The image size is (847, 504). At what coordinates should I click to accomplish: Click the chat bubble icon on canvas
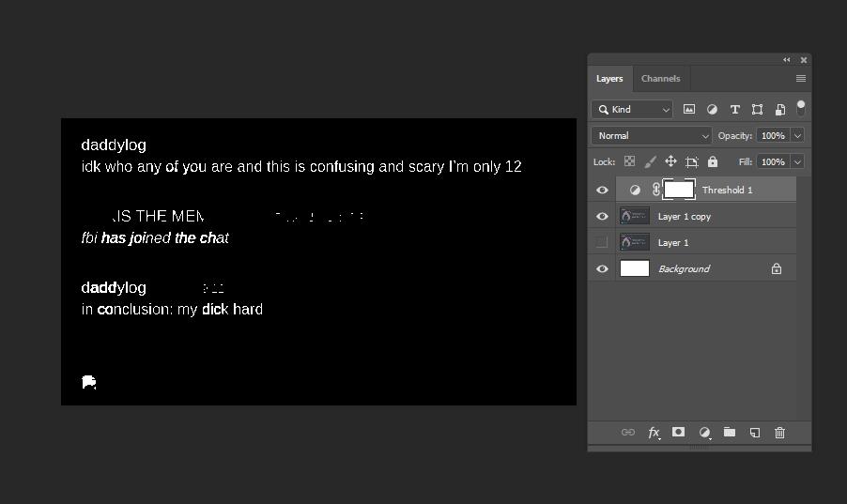pos(88,382)
